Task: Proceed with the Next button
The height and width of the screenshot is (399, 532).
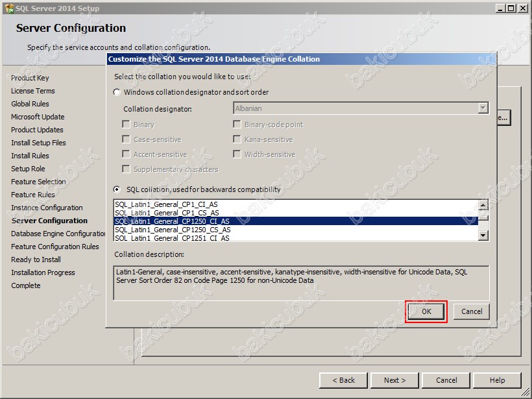Action: coord(394,380)
